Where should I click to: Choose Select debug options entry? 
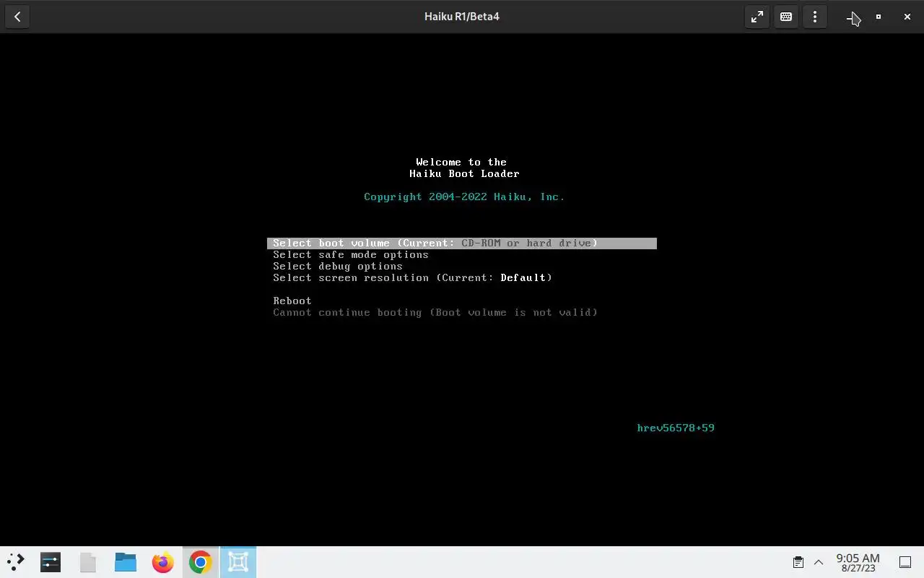[x=338, y=267]
